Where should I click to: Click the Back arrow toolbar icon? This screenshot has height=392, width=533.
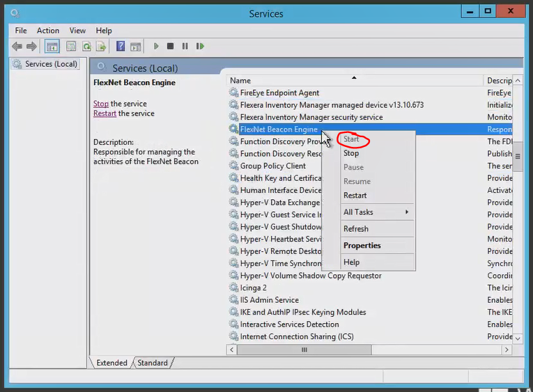coord(17,46)
